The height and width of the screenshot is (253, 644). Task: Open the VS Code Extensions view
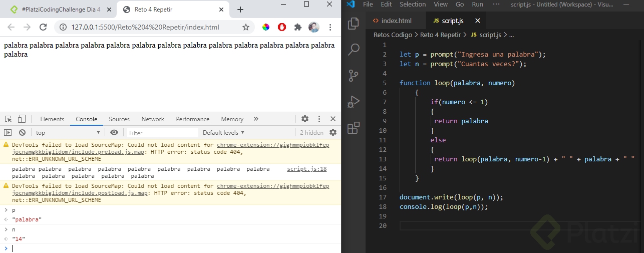[354, 128]
